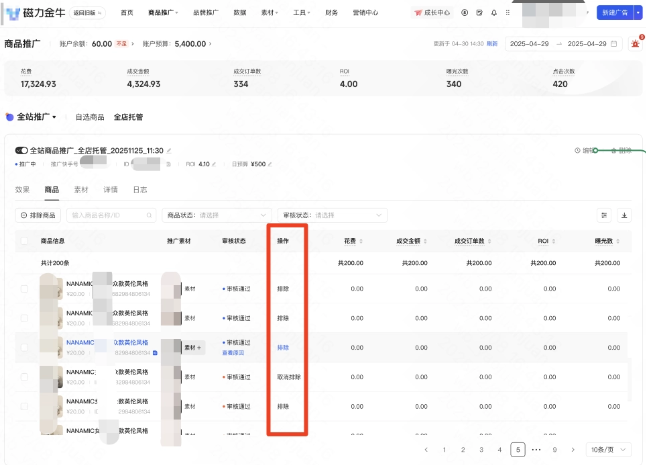Expand the 素材 top menu
The image size is (646, 465).
pyautogui.click(x=269, y=13)
